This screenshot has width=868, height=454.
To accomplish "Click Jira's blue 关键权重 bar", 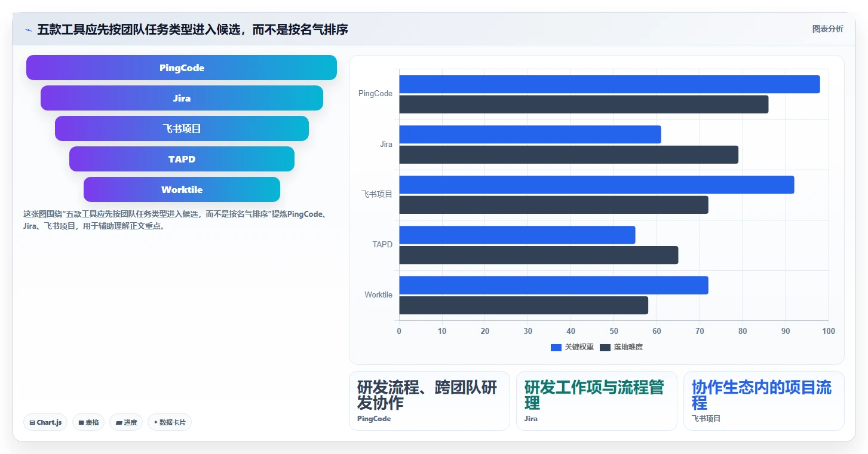I will click(530, 134).
